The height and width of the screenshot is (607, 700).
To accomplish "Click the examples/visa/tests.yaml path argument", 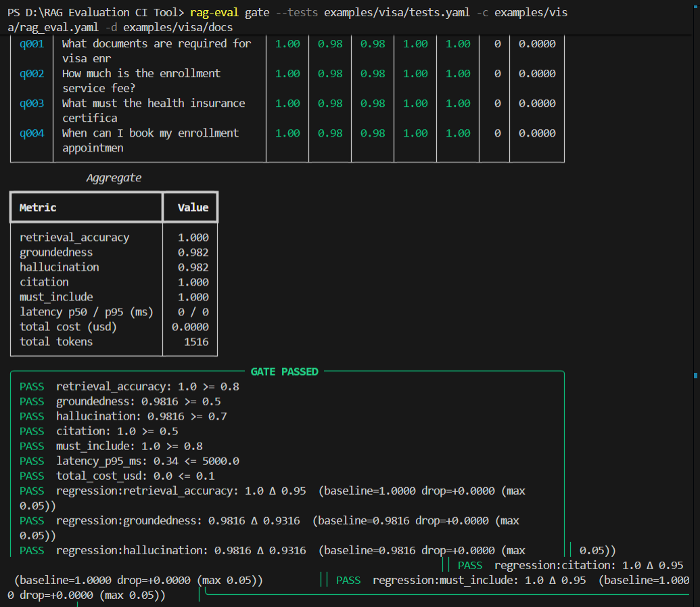I will pyautogui.click(x=397, y=12).
